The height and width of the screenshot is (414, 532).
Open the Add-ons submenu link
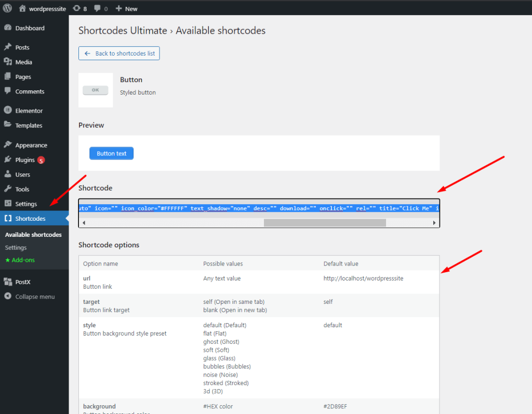tap(20, 260)
